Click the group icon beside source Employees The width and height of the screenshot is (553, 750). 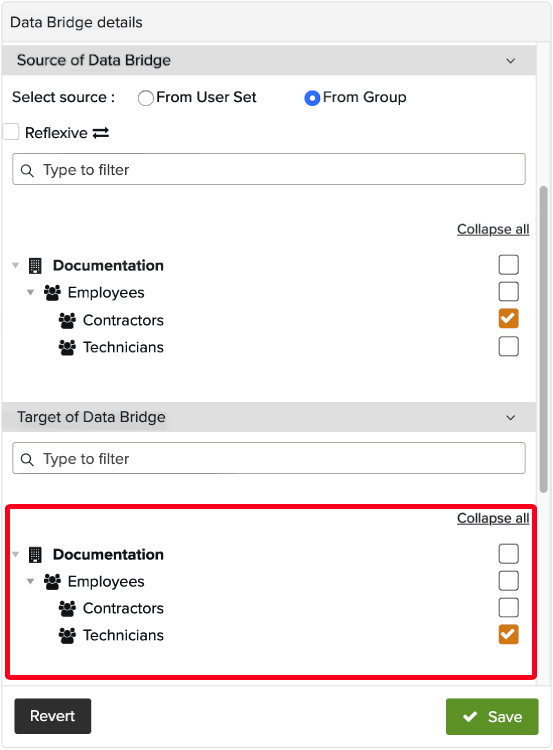[52, 292]
